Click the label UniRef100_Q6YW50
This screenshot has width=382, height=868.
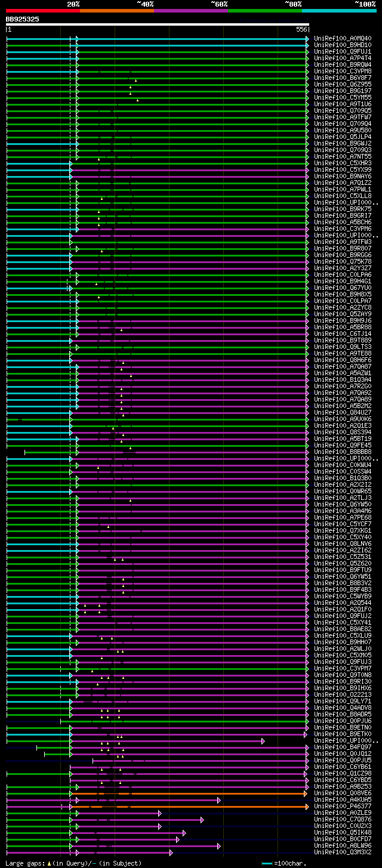[343, 504]
